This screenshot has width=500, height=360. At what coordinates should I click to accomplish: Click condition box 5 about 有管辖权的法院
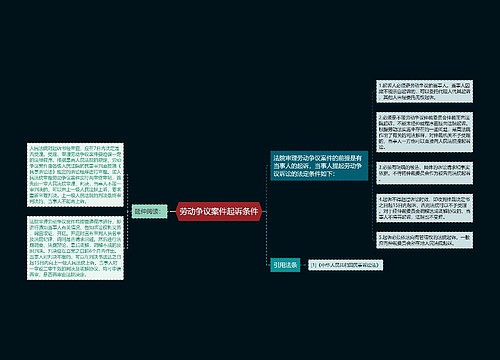click(424, 240)
